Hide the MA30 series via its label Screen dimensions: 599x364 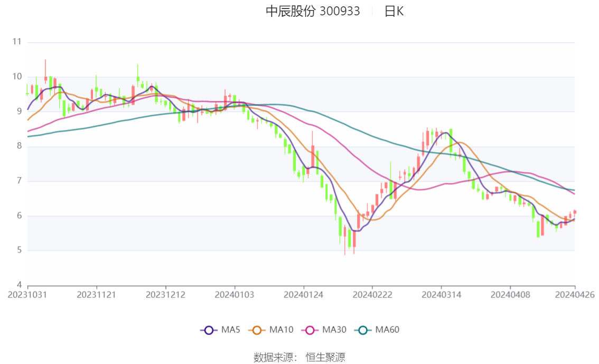click(334, 330)
